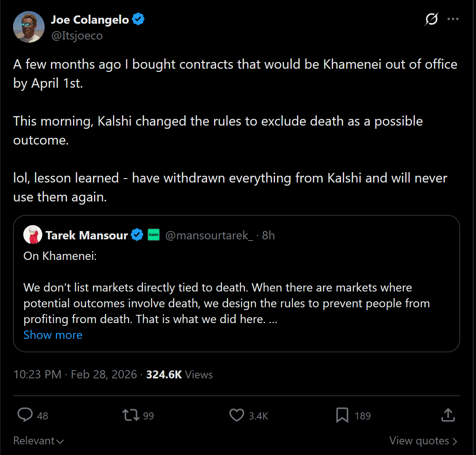Image resolution: width=476 pixels, height=455 pixels.
Task: Open View quotes
Action: click(x=423, y=441)
